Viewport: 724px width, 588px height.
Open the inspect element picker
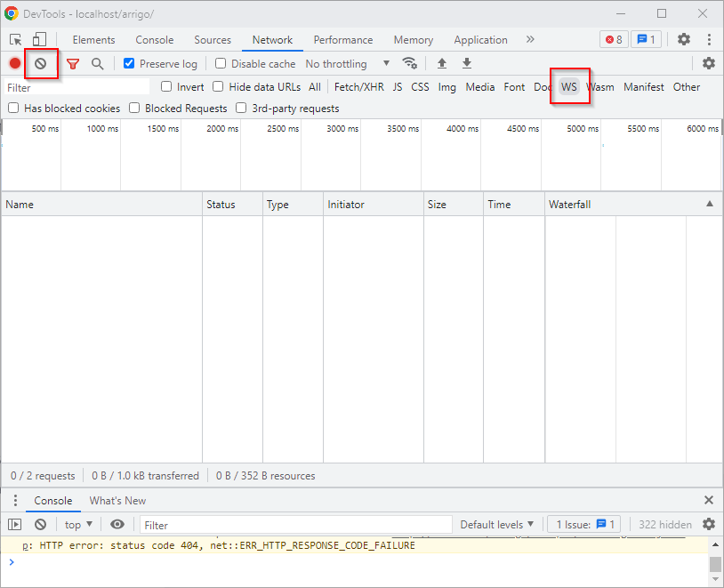(16, 40)
